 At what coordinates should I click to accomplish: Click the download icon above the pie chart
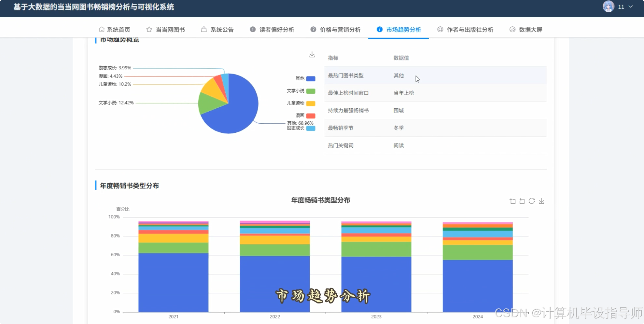pos(312,55)
